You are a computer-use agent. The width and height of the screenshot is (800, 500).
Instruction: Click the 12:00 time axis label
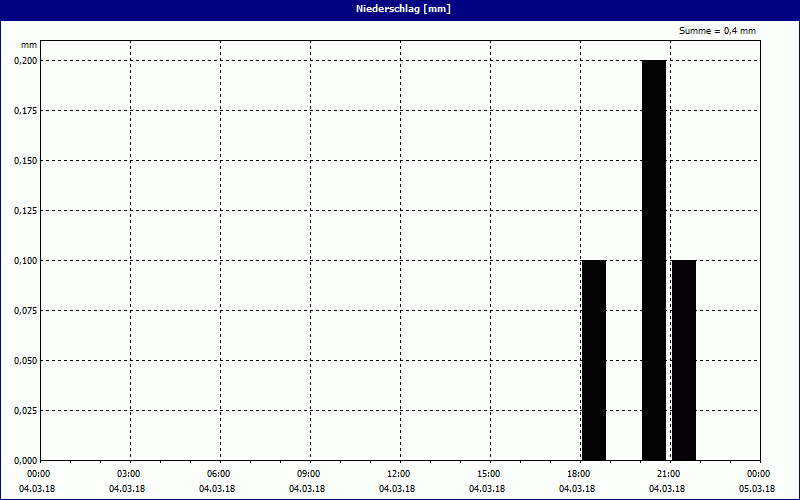pyautogui.click(x=399, y=474)
